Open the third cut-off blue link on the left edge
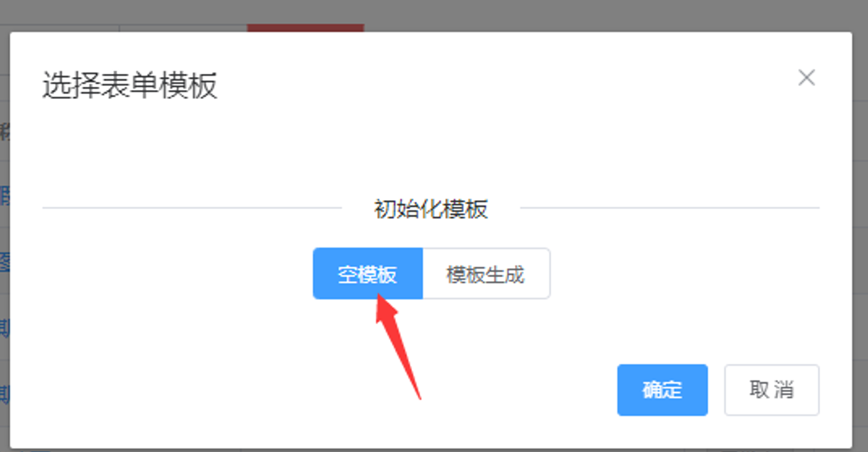Image resolution: width=868 pixels, height=452 pixels. (5, 328)
